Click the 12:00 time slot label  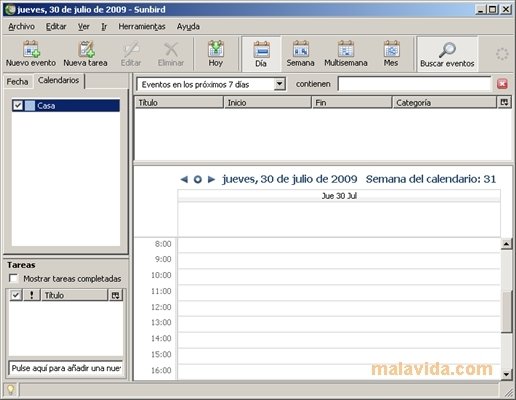click(161, 307)
